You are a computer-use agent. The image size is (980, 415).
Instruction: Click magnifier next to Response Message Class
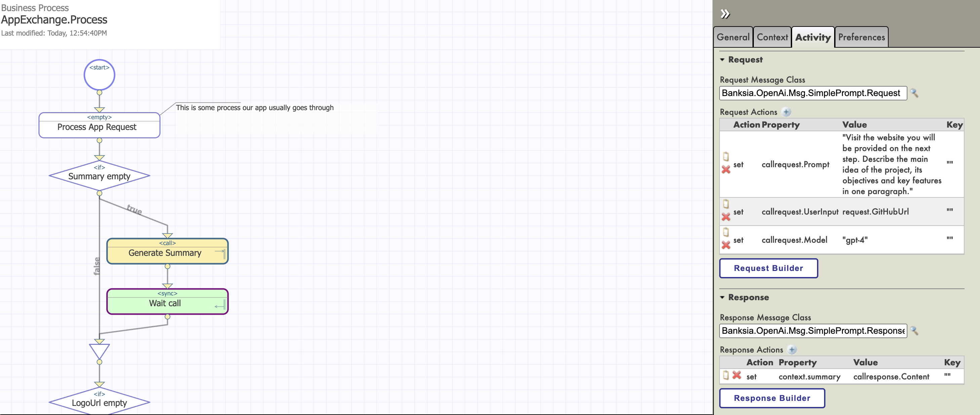(x=914, y=331)
